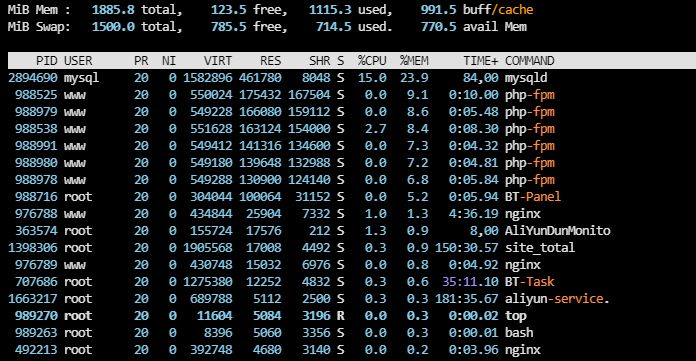Click PID 988979 of php-fpm
Screen dimensions: 696x361
point(36,111)
